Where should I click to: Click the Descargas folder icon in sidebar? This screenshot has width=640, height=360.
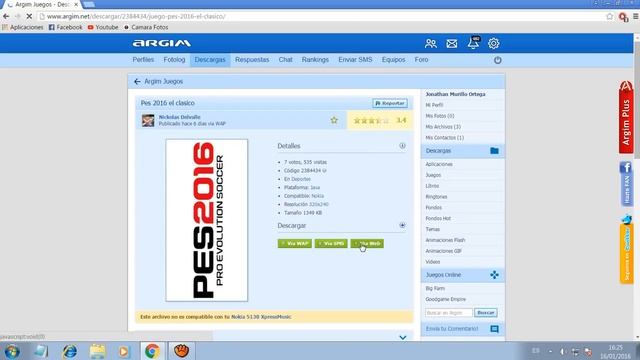[x=494, y=151]
